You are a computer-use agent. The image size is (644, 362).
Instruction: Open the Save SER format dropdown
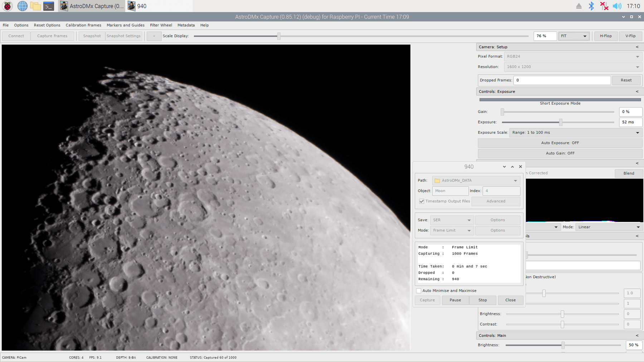click(452, 220)
